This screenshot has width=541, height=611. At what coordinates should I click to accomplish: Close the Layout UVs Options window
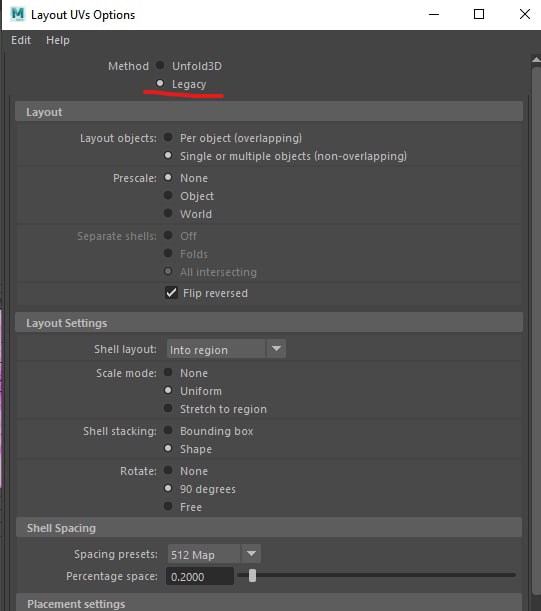525,14
